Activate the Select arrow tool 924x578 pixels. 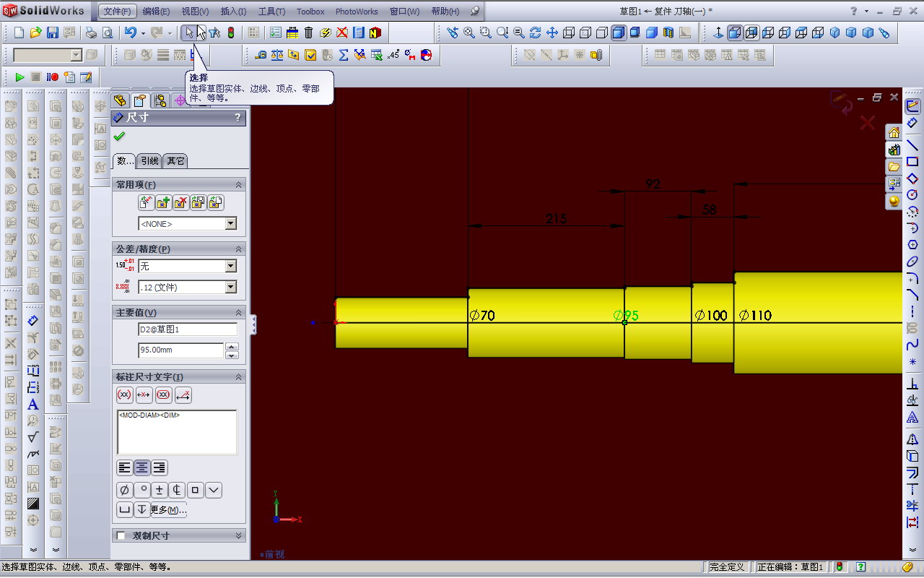(188, 33)
